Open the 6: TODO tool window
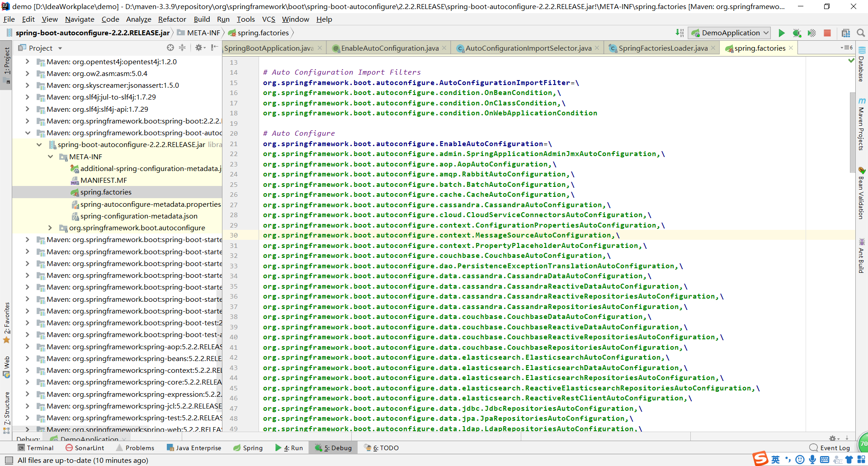This screenshot has height=466, width=868. coord(381,448)
